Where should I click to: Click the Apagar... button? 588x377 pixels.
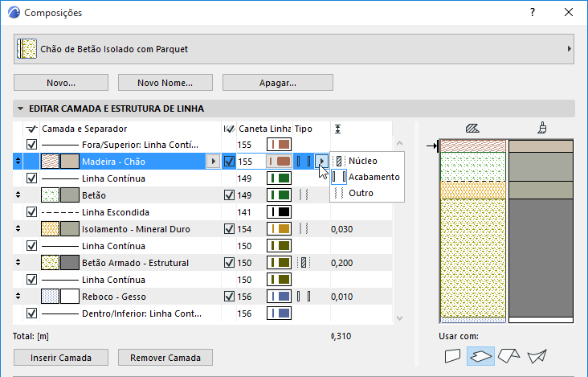coord(278,83)
